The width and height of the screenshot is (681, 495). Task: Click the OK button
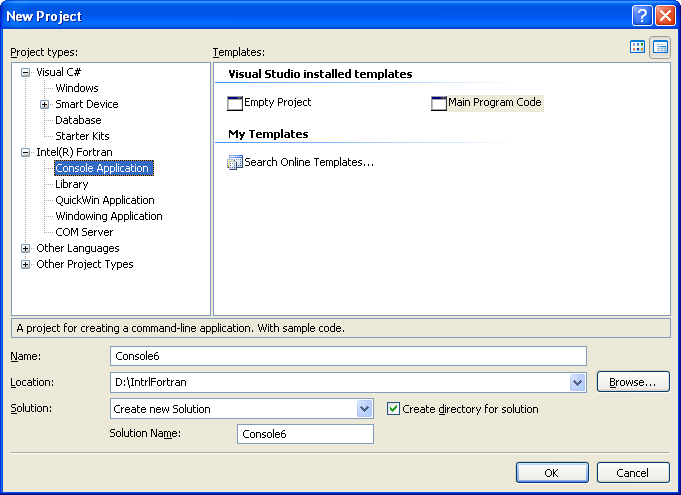pyautogui.click(x=552, y=473)
